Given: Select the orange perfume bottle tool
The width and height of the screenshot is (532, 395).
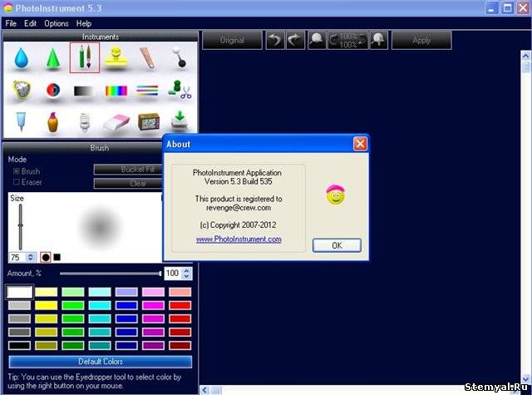Looking at the screenshot, I should pyautogui.click(x=53, y=121).
